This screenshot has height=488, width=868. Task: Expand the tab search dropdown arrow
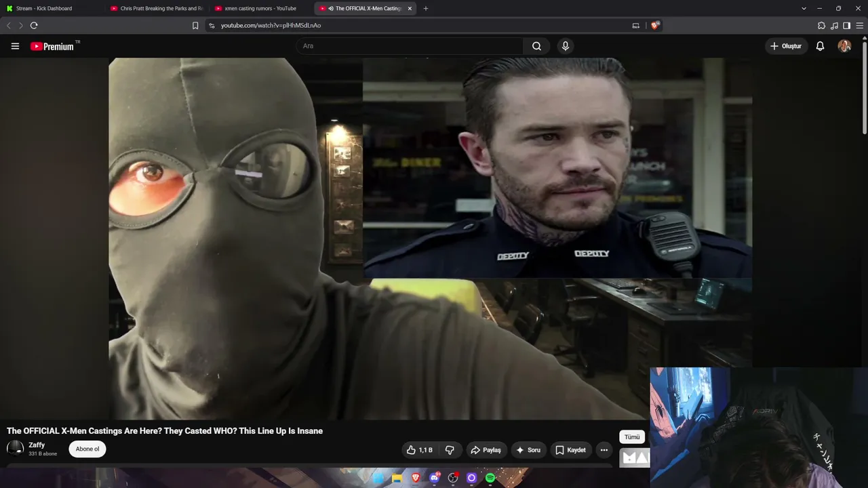[804, 8]
